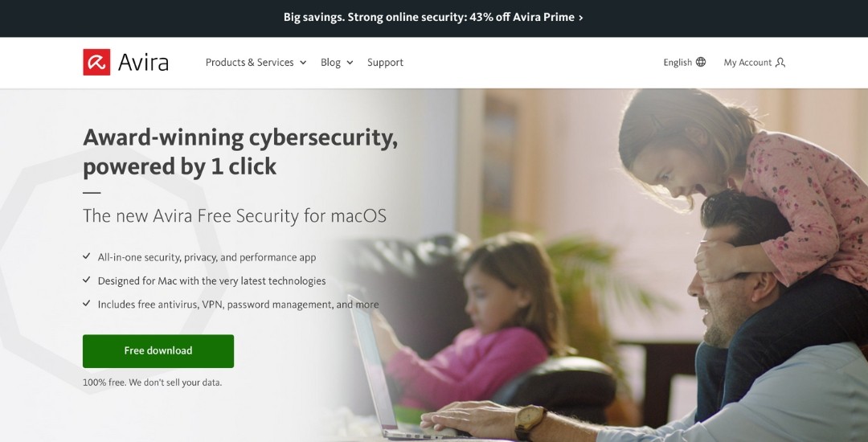Open the Blog menu label
Screen dimensions: 868x442
tap(330, 63)
